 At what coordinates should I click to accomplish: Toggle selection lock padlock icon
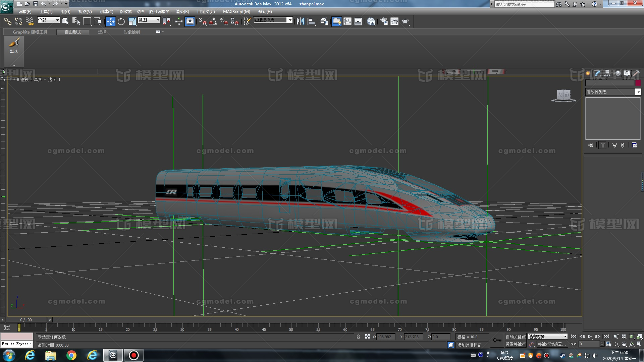click(x=358, y=337)
